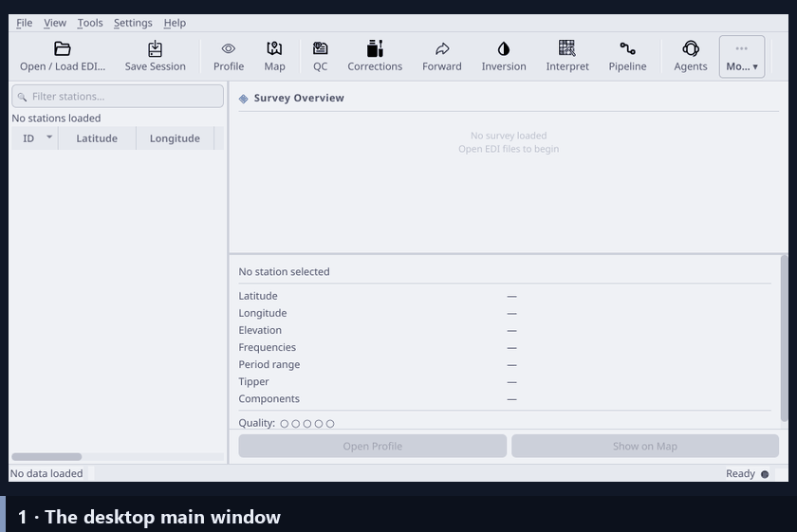Click the 'Quality:' label
The image size is (797, 532).
click(257, 423)
